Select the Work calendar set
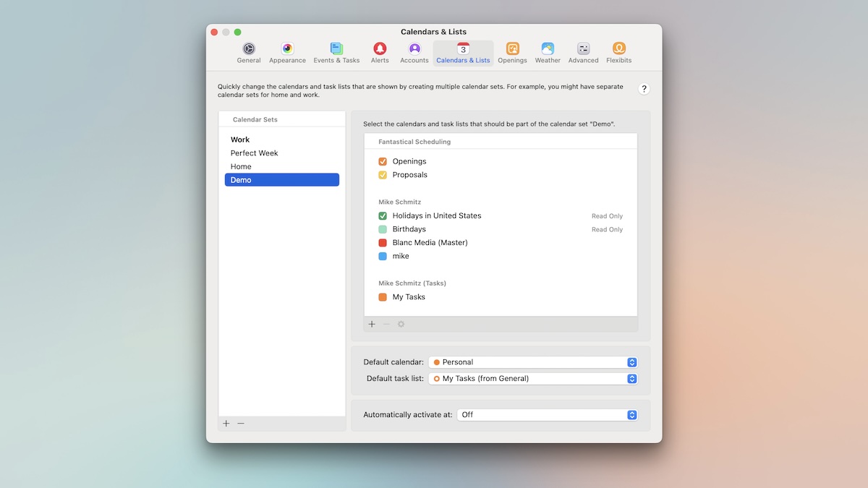This screenshot has height=488, width=868. point(282,140)
